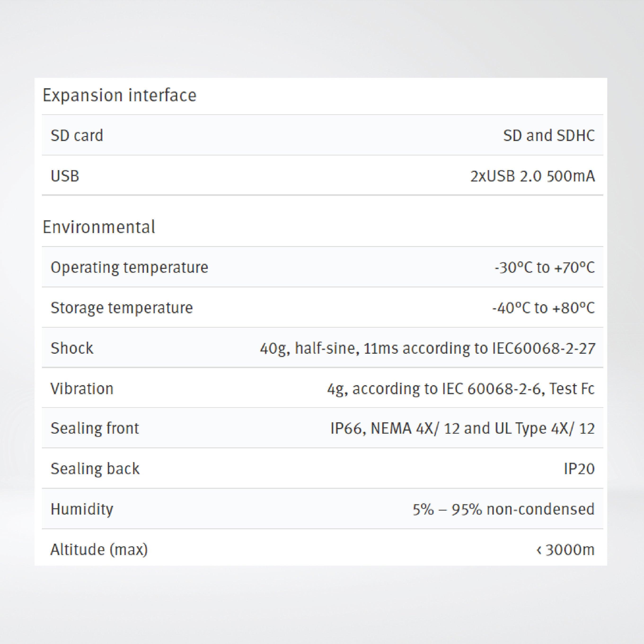Viewport: 644px width, 644px height.
Task: Select the 2xUSB 2.0 500mA value
Action: pyautogui.click(x=532, y=176)
